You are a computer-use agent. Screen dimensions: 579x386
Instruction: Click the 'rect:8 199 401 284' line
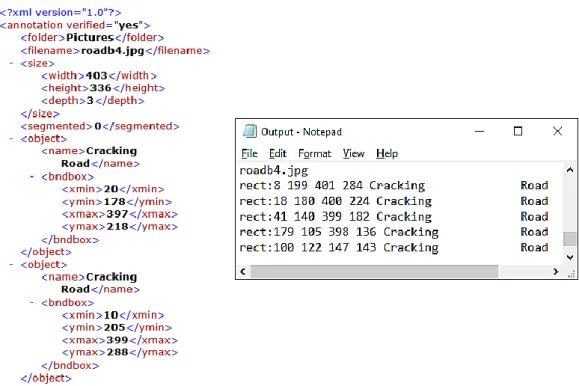[394, 186]
